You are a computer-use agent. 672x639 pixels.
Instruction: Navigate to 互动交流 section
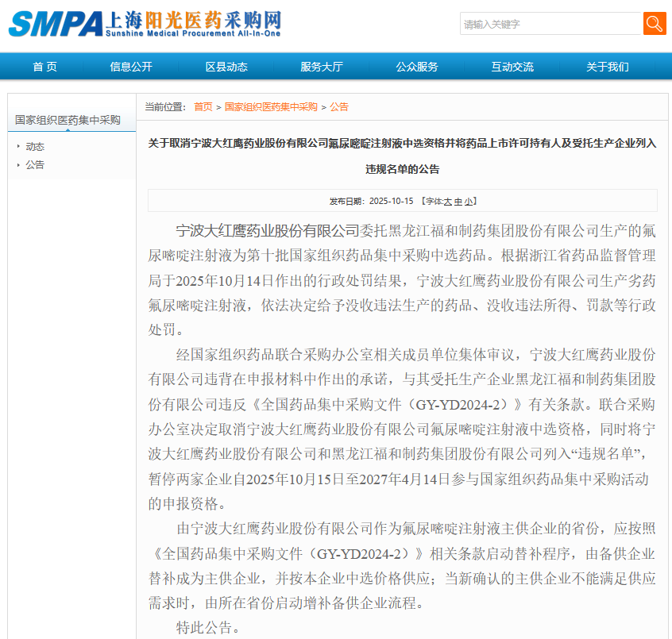pyautogui.click(x=512, y=67)
